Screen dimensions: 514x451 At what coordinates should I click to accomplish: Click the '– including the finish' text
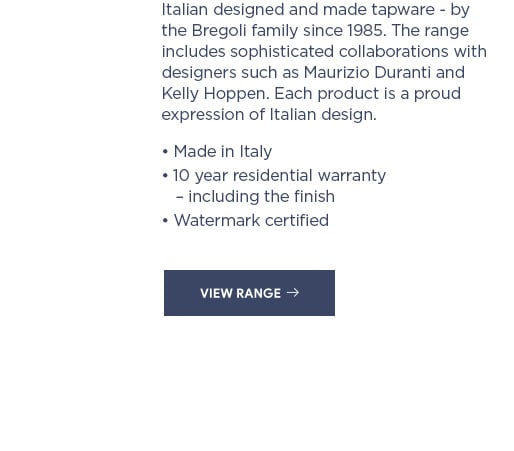pos(255,196)
